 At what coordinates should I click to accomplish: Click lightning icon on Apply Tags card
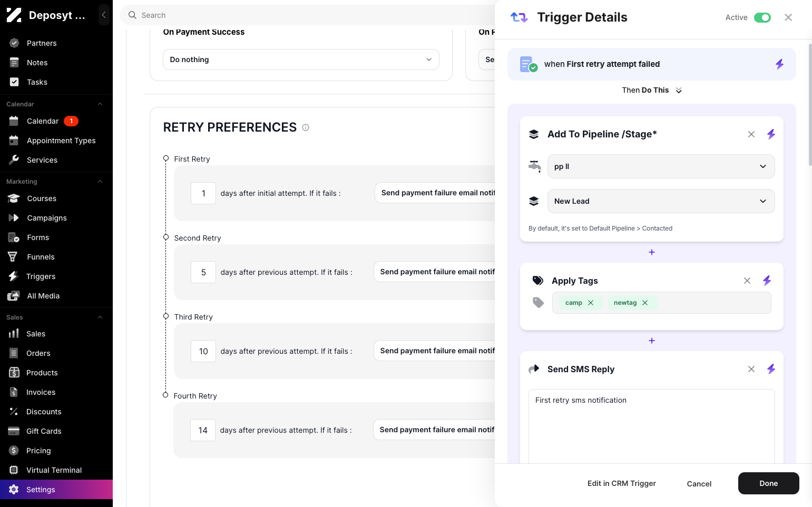click(767, 281)
